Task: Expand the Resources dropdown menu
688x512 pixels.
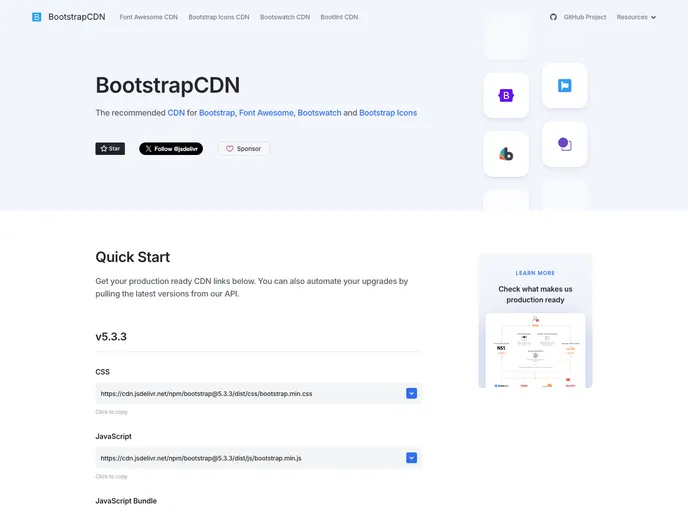Action: (x=636, y=17)
